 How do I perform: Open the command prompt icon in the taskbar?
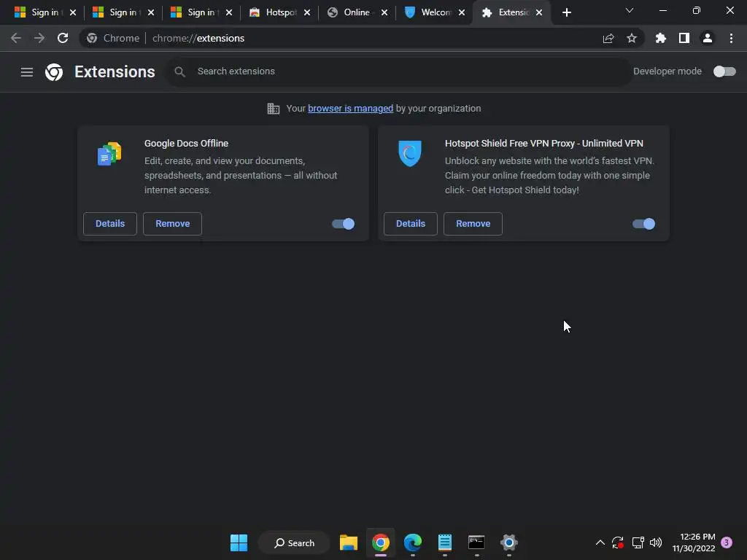pyautogui.click(x=476, y=542)
